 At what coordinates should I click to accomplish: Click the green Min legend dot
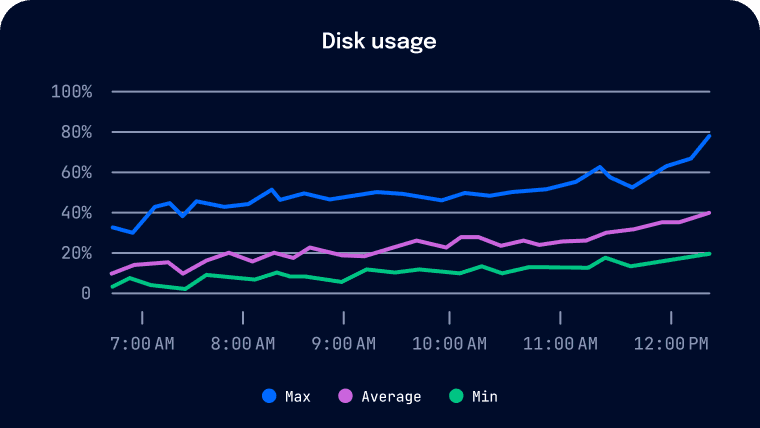coord(457,397)
